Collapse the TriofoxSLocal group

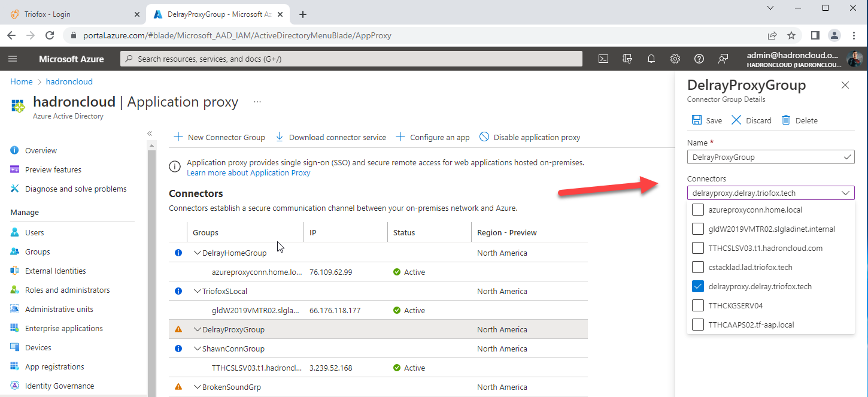198,291
